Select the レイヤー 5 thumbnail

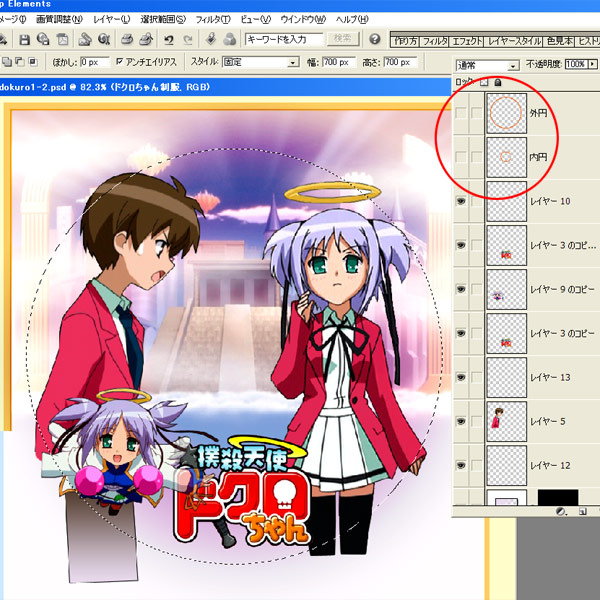tap(506, 421)
